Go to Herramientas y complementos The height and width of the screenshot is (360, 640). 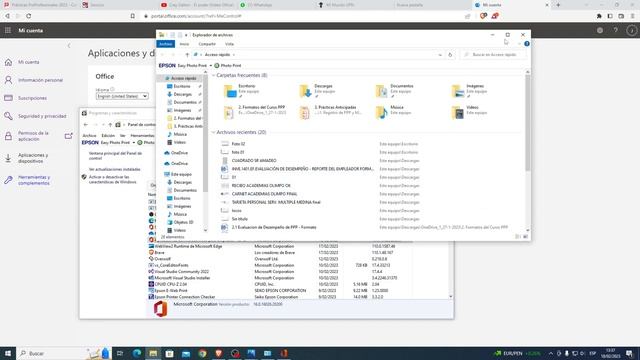click(x=34, y=180)
